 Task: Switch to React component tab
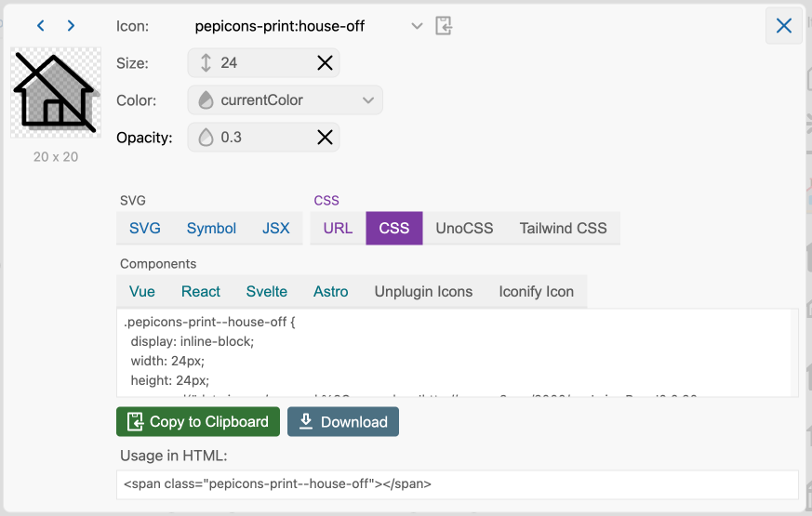pyautogui.click(x=201, y=292)
